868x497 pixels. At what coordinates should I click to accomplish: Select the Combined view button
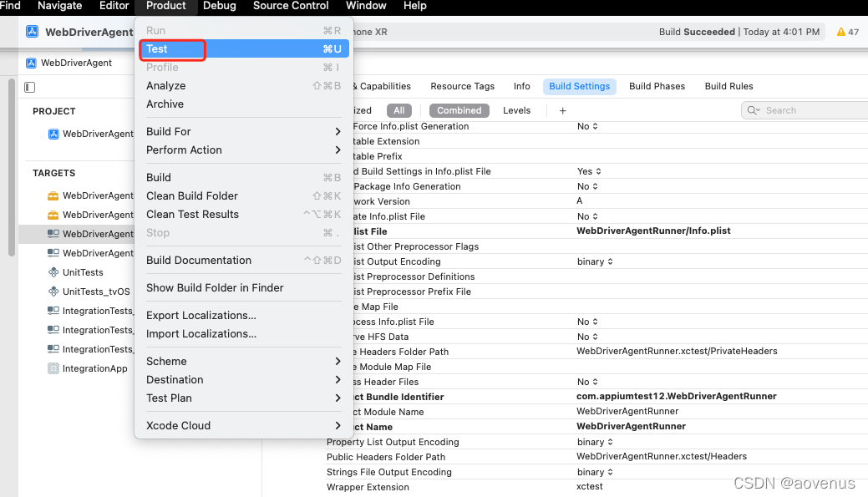(x=459, y=111)
